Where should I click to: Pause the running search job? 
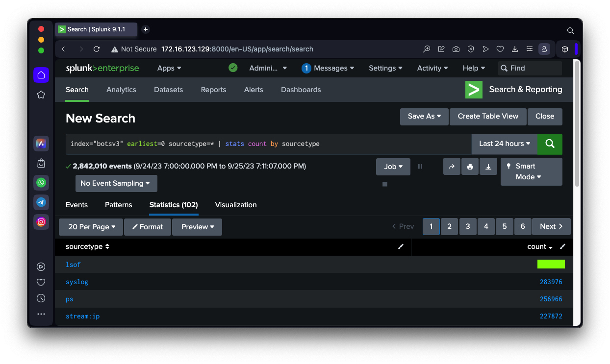[x=420, y=167]
